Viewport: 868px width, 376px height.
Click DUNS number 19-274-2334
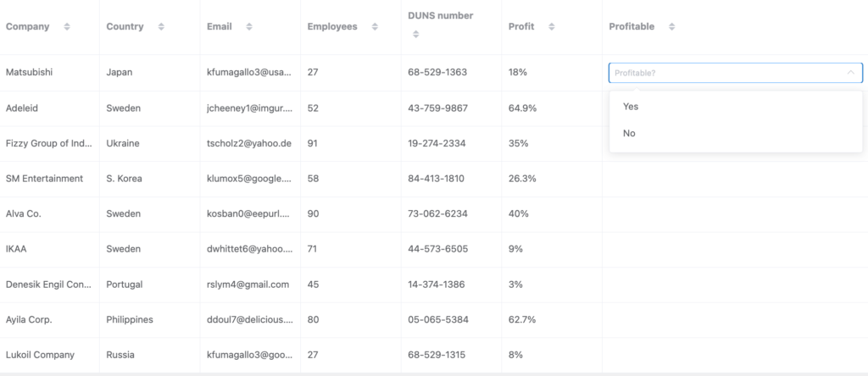pos(437,144)
